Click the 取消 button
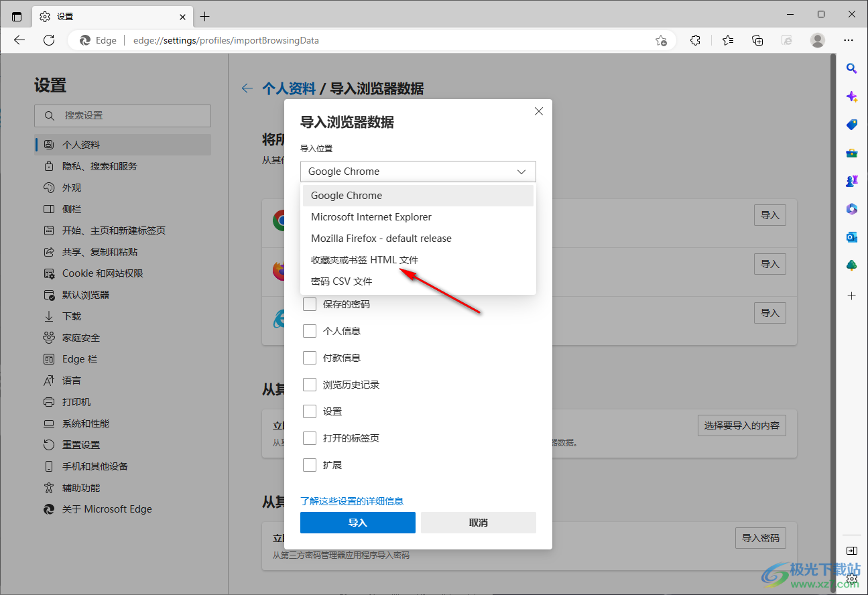 (479, 523)
